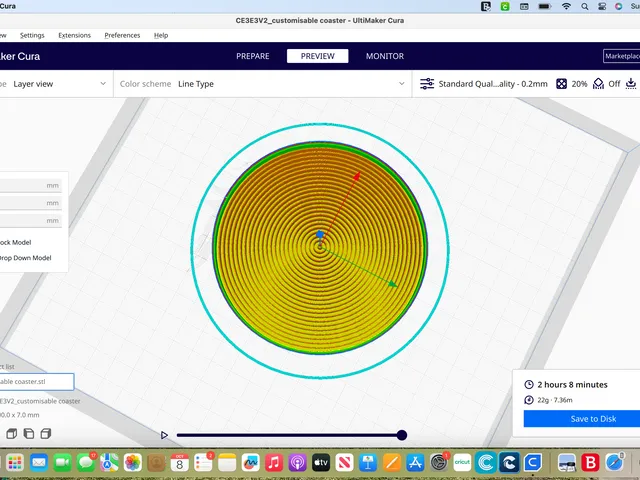Switch to the PREPARE stage
640x480 pixels.
(253, 56)
